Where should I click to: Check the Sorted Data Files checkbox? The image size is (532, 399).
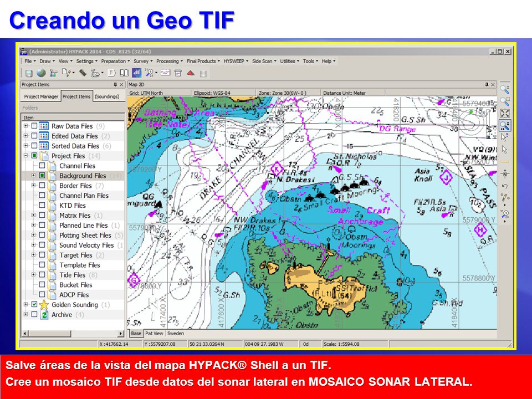pyautogui.click(x=34, y=146)
